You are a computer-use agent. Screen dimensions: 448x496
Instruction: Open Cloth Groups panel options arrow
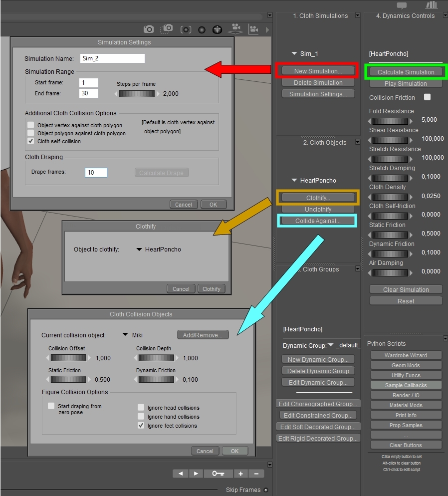(358, 268)
